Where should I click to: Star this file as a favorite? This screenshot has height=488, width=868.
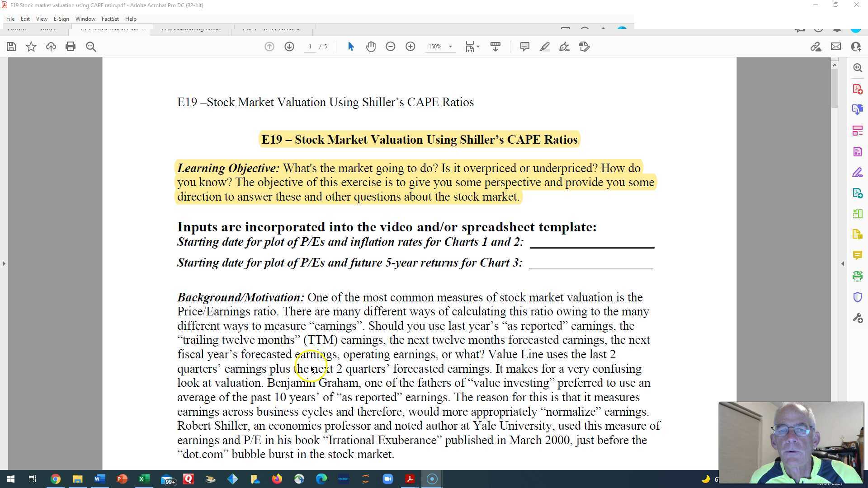(31, 47)
